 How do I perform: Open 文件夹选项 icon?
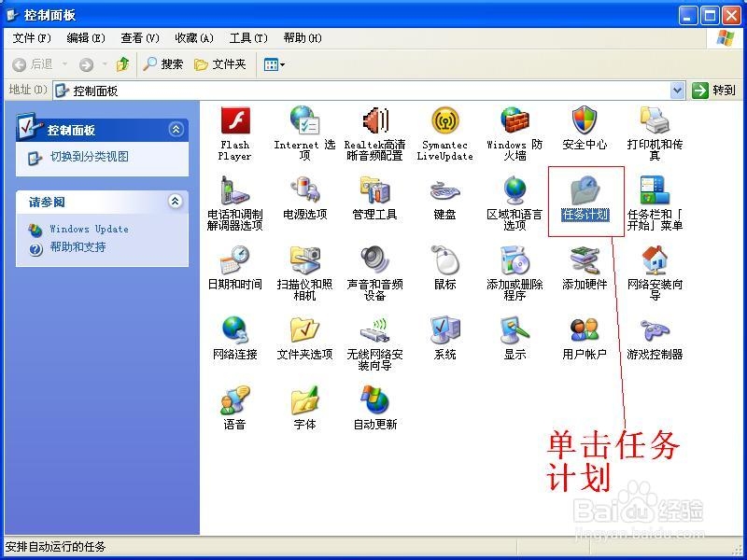[x=305, y=330]
